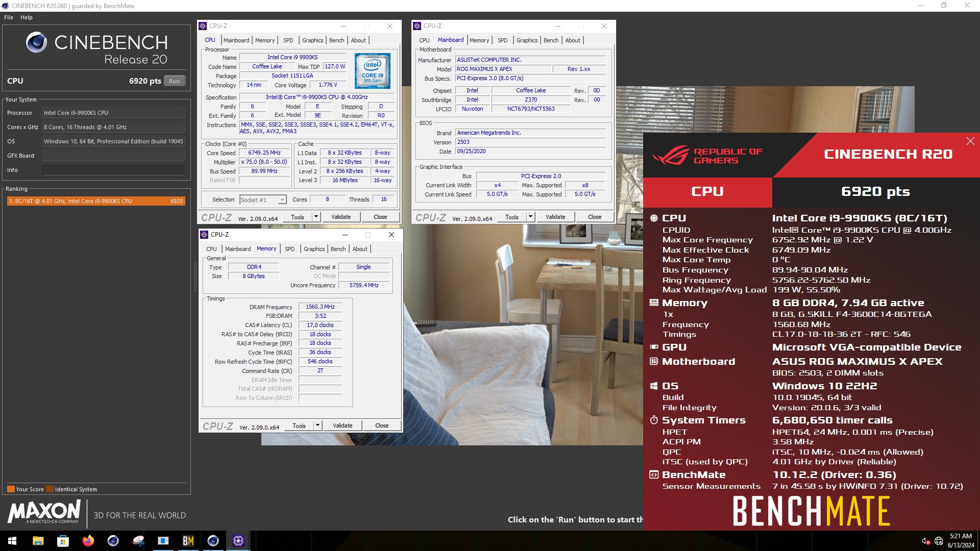Image resolution: width=980 pixels, height=551 pixels.
Task: Click the Cinebench logo sphere icon
Action: click(x=37, y=42)
